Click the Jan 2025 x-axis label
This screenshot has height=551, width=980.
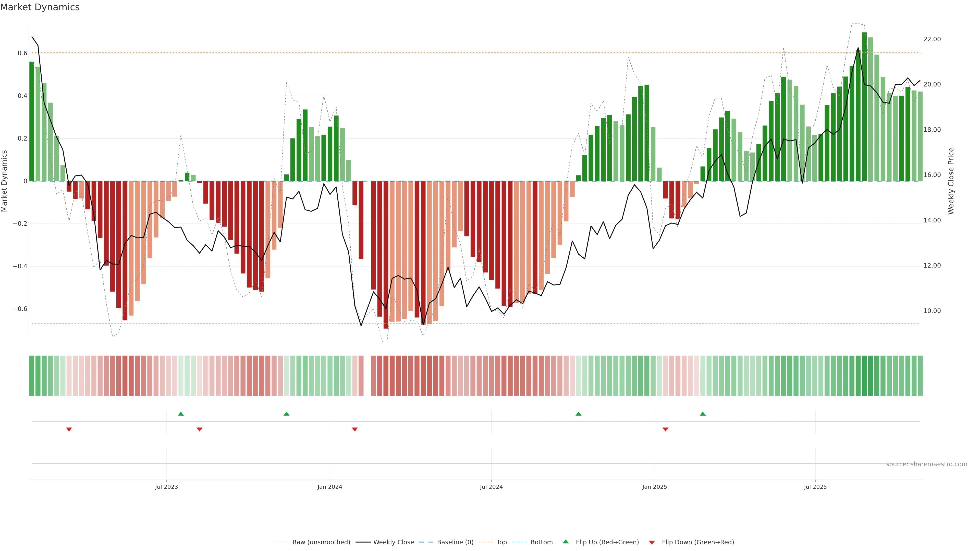(654, 487)
